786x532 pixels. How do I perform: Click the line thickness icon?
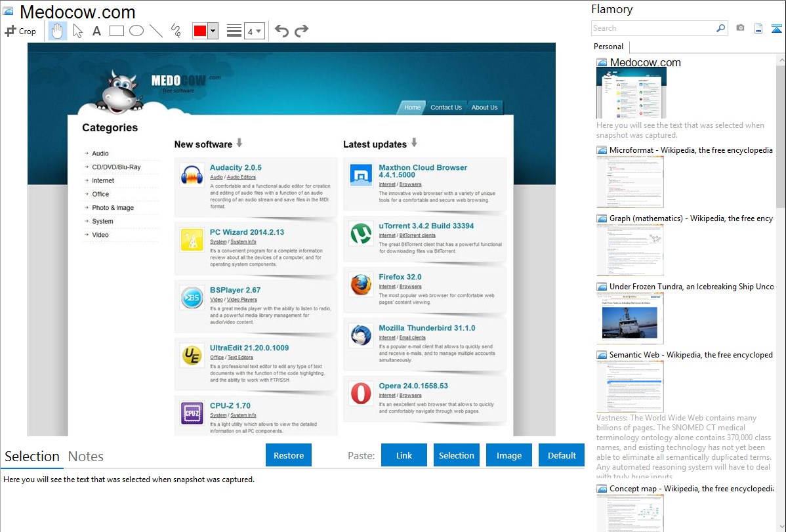click(234, 31)
